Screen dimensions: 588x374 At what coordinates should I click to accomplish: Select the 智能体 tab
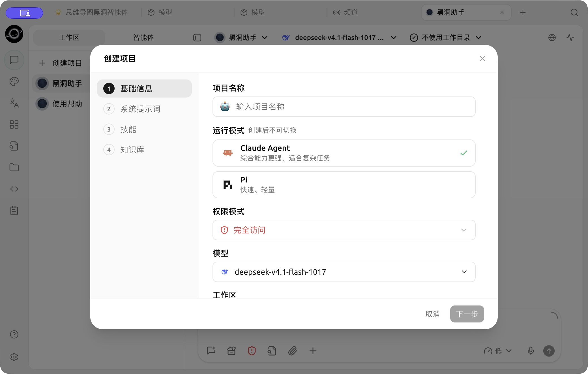coord(143,38)
